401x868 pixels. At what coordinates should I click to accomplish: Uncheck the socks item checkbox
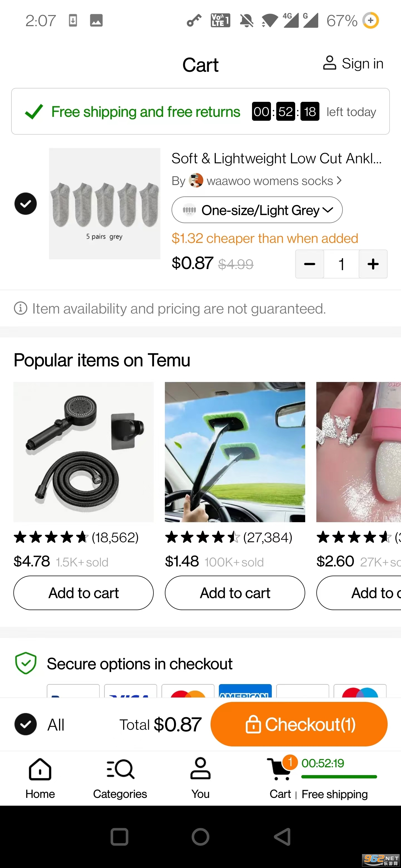click(x=26, y=204)
